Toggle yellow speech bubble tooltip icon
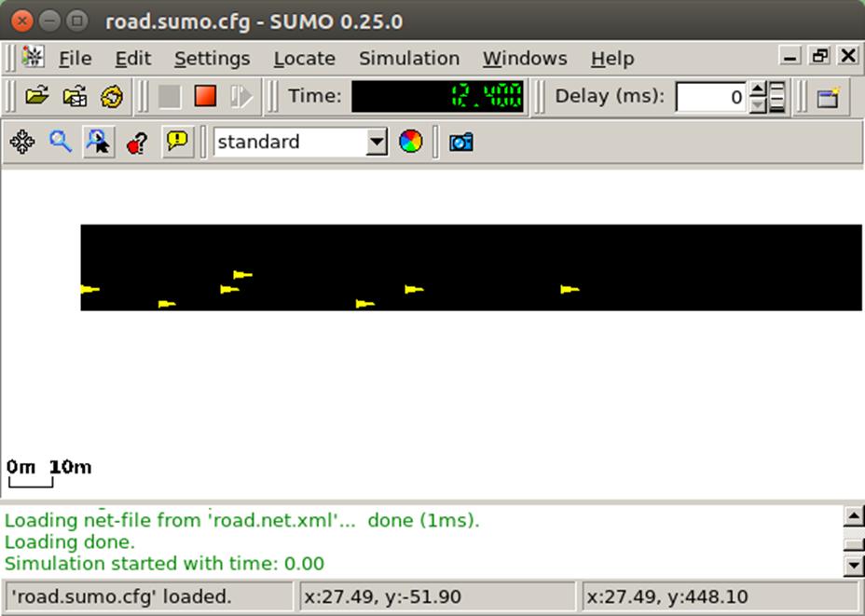 click(x=177, y=142)
